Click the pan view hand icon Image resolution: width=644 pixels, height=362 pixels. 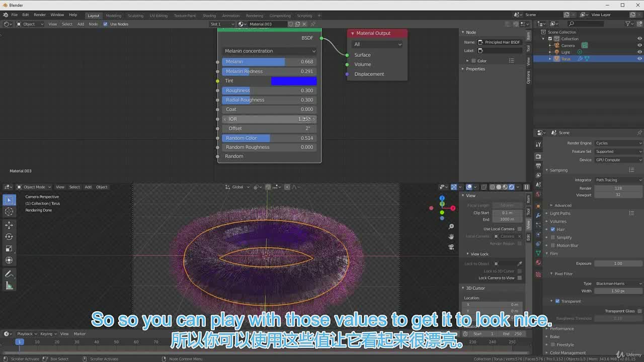pos(451,237)
